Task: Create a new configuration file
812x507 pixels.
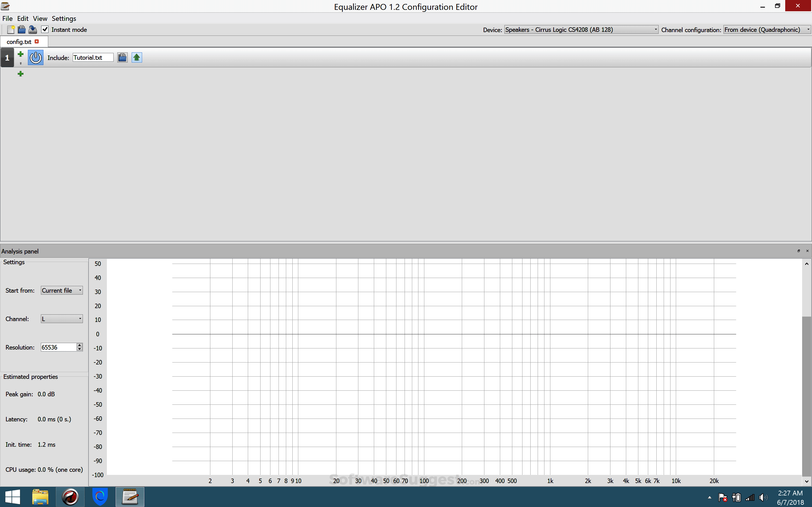Action: pyautogui.click(x=10, y=30)
